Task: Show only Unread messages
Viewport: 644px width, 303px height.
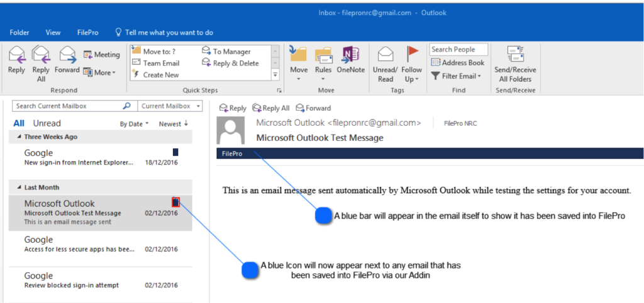Action: point(47,123)
